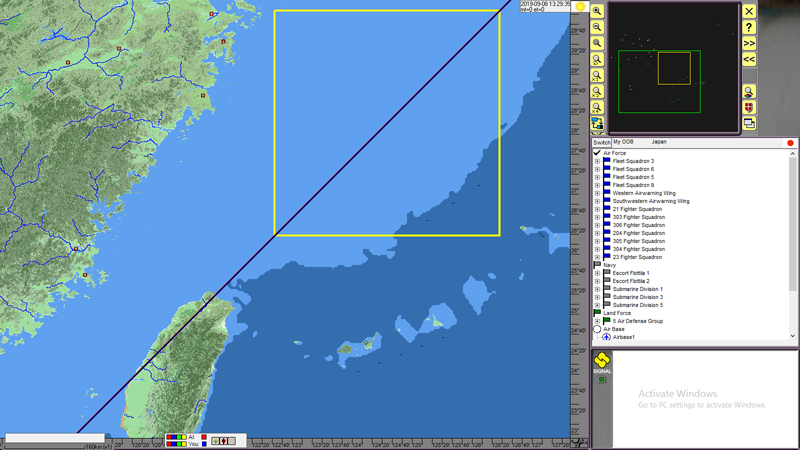The width and height of the screenshot is (800, 450).
Task: Click the sun daylight icon
Action: [580, 6]
